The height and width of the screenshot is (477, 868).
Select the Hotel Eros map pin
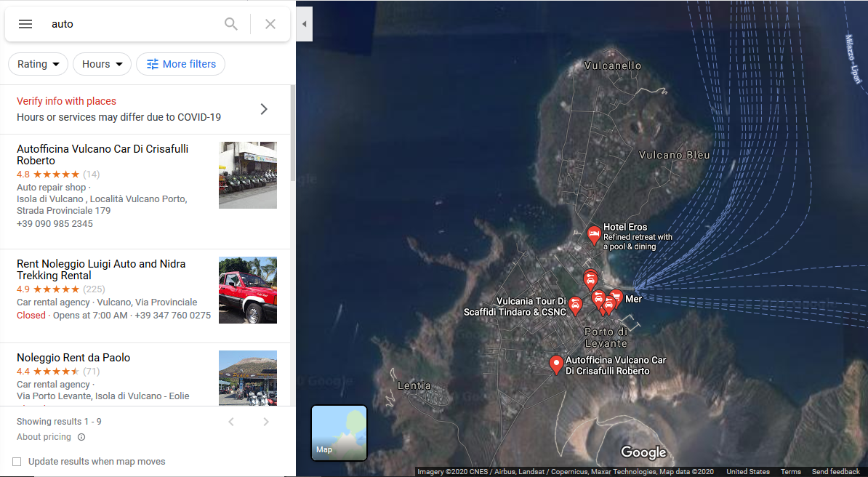[594, 235]
